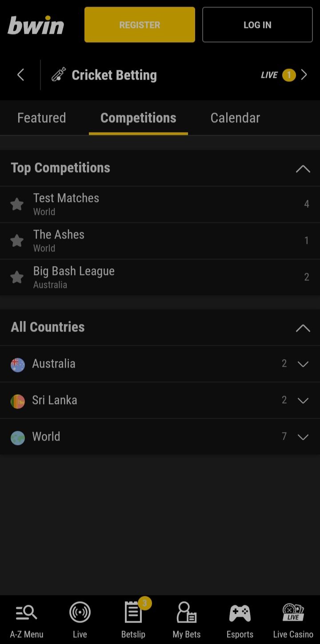Collapse the All Countries section
Screen dimensions: 320x644
[x=303, y=328]
